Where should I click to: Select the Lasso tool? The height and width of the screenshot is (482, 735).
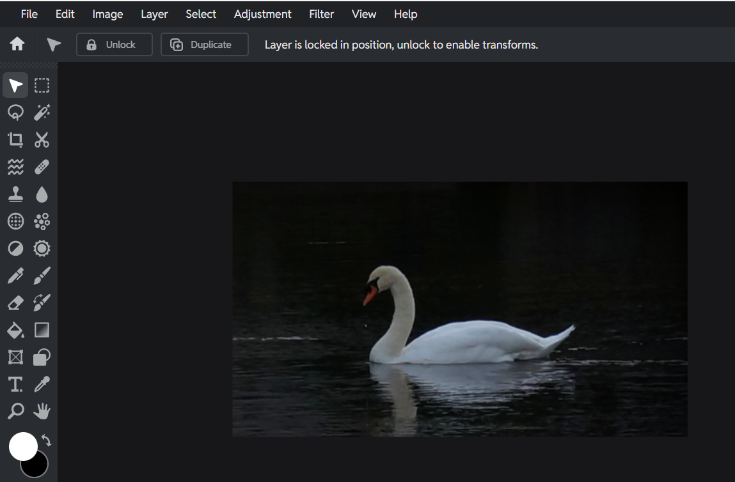pyautogui.click(x=16, y=113)
